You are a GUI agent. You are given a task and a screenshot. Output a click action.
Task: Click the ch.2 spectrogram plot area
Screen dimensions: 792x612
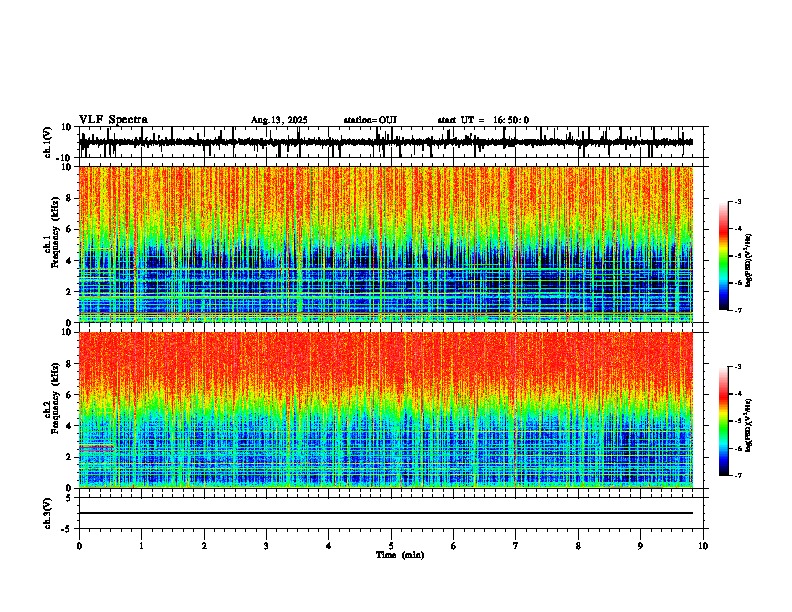pos(386,410)
